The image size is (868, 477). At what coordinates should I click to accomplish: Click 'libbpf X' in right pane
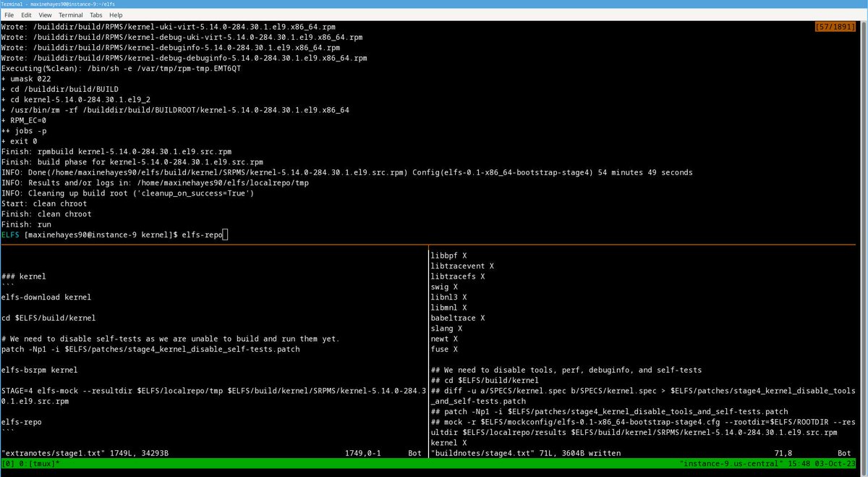click(448, 256)
